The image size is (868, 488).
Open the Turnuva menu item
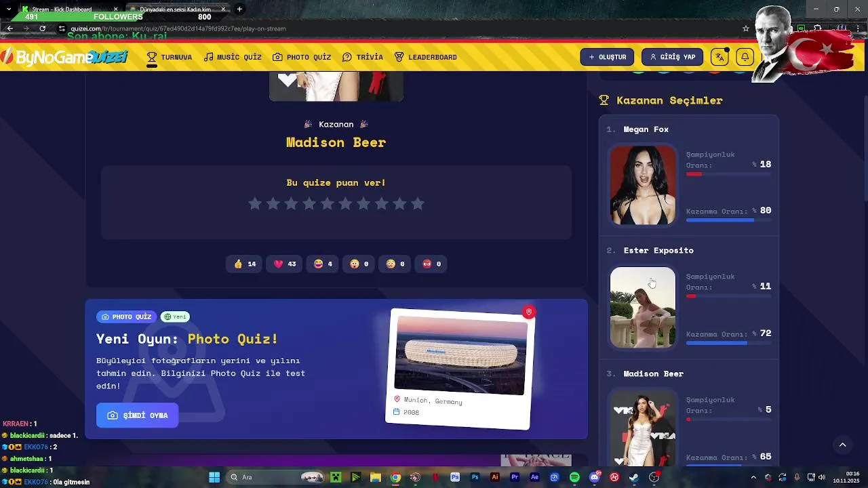tap(170, 57)
